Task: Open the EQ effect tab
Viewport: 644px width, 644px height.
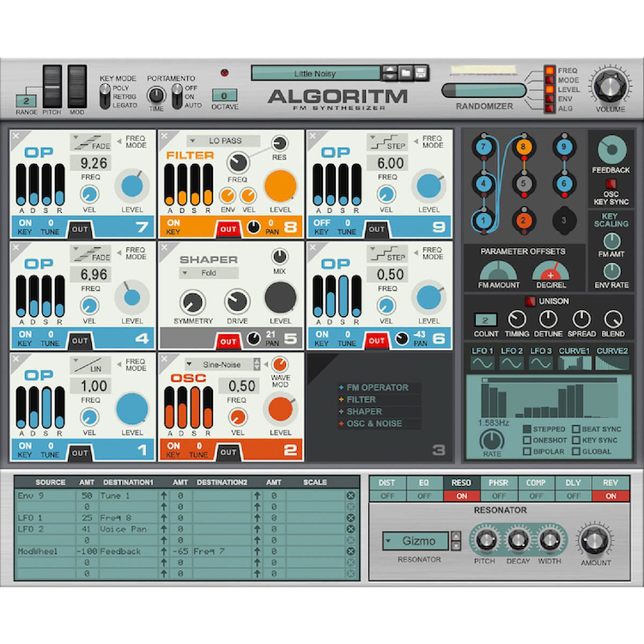Action: 424,483
